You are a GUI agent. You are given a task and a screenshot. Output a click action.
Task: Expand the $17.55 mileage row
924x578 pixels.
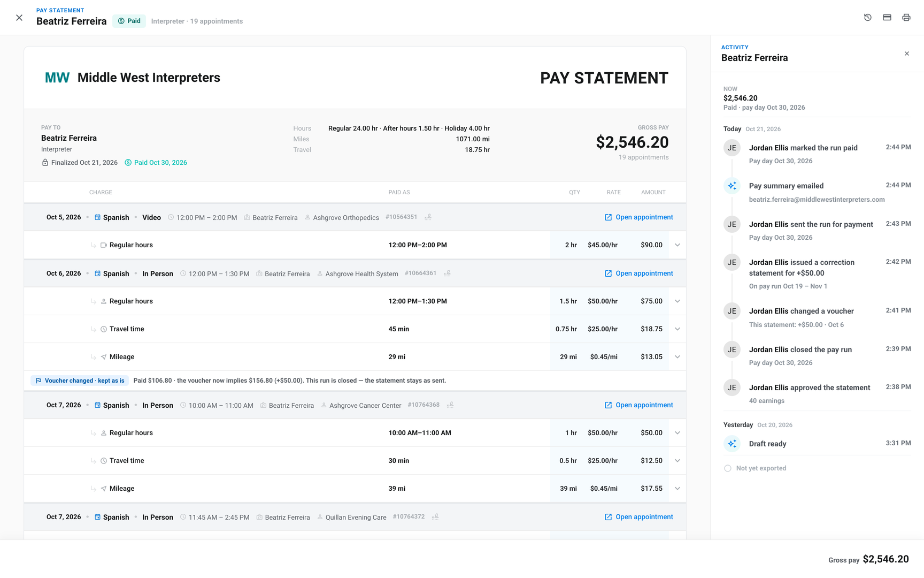677,489
